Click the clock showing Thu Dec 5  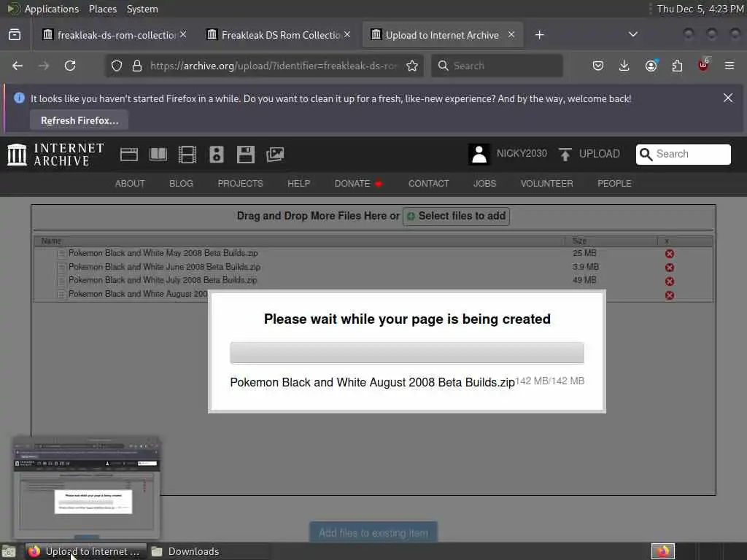[x=700, y=9]
